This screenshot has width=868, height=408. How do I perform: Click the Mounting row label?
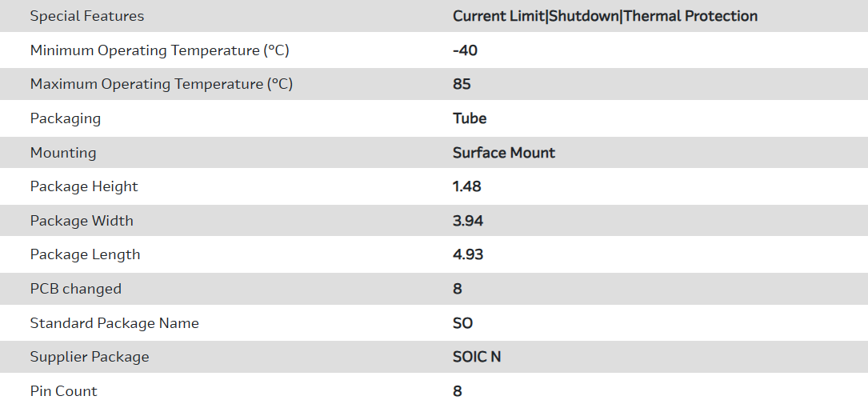[63, 153]
